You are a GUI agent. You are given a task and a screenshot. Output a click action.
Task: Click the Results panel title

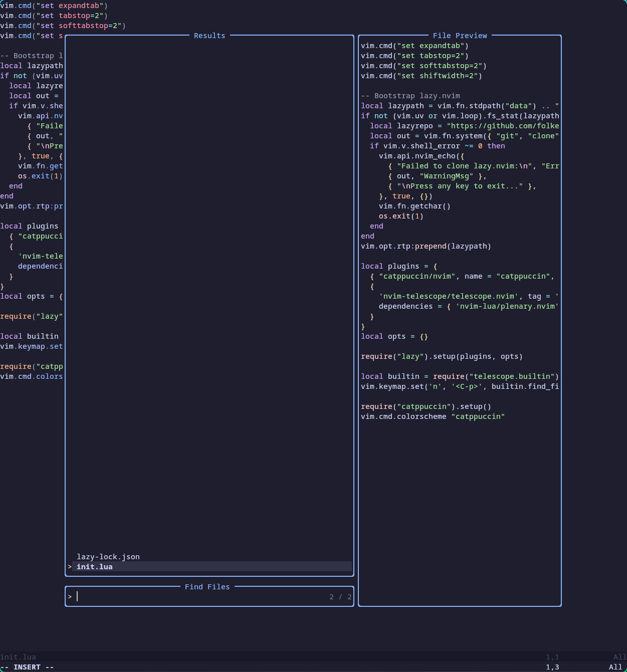(x=210, y=36)
